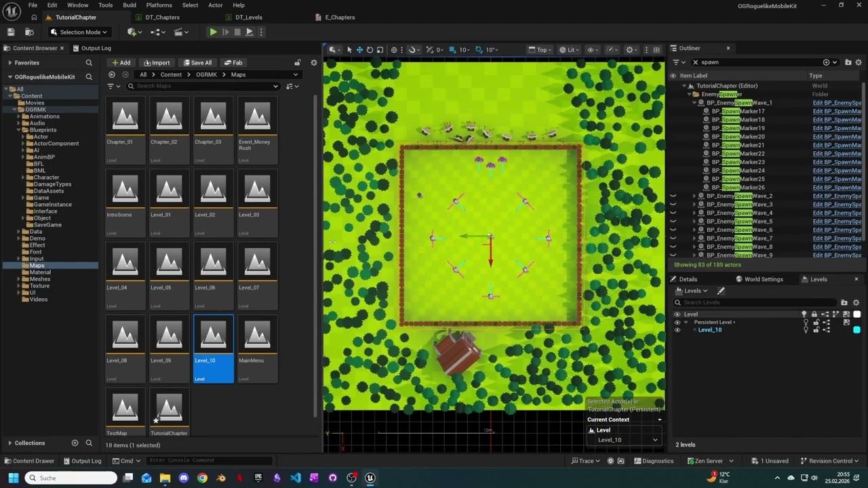Screen dimensions: 868x488
Task: Open the Revision Control dropdown in status bar
Action: [830, 461]
